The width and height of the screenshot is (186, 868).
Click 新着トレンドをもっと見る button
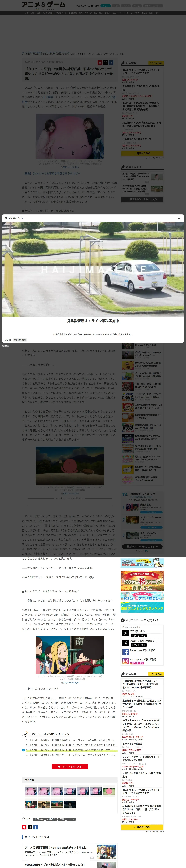pos(142,199)
